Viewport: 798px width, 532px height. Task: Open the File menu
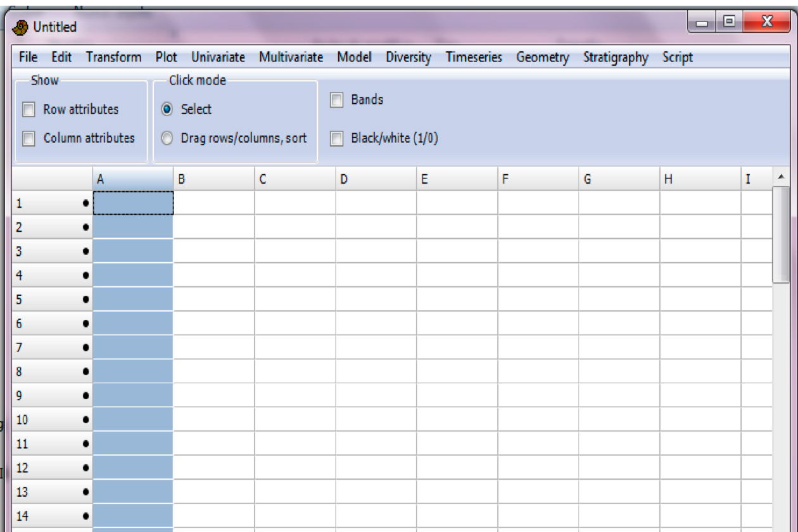(28, 58)
